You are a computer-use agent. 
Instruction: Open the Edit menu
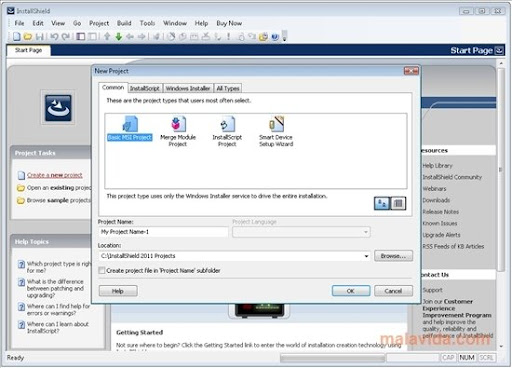[38, 23]
